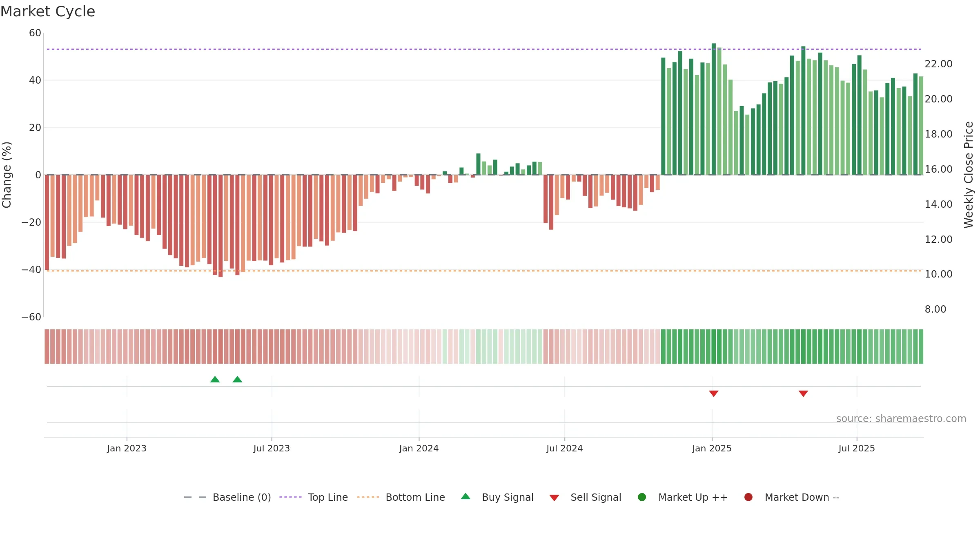Click the 22.00 price axis label
This screenshot has height=551, width=980.
pyautogui.click(x=938, y=64)
